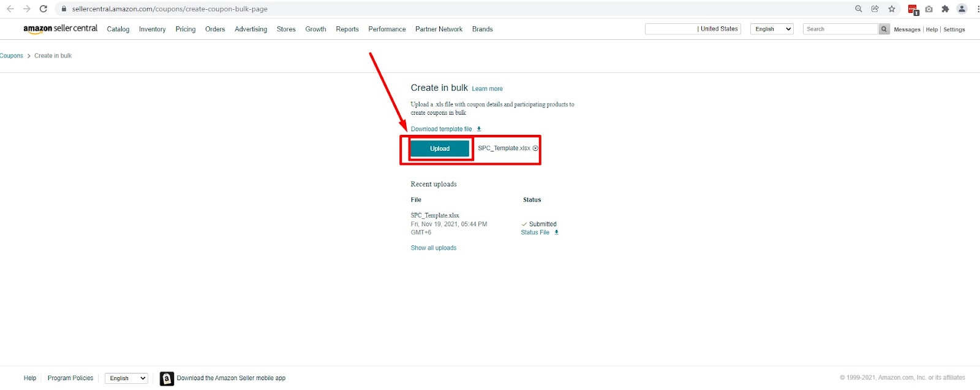
Task: Click Download the Amazon Seller mobile app
Action: coord(231,378)
